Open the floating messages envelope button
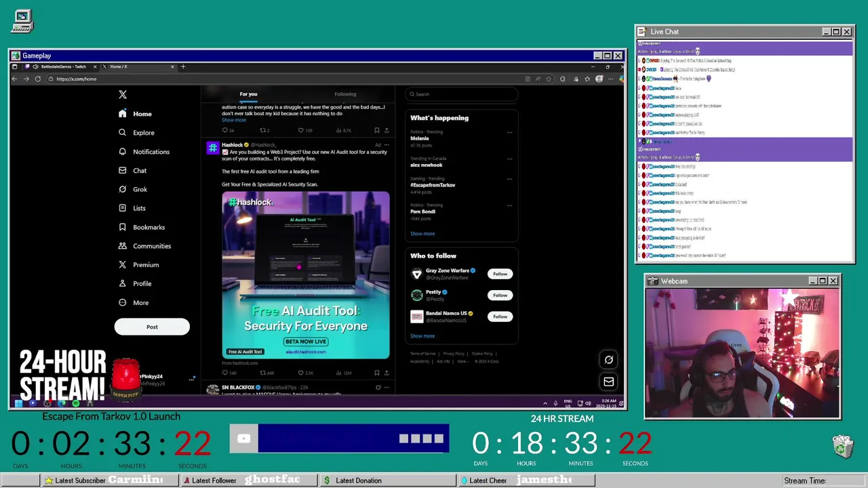This screenshot has width=868, height=488. click(x=609, y=382)
